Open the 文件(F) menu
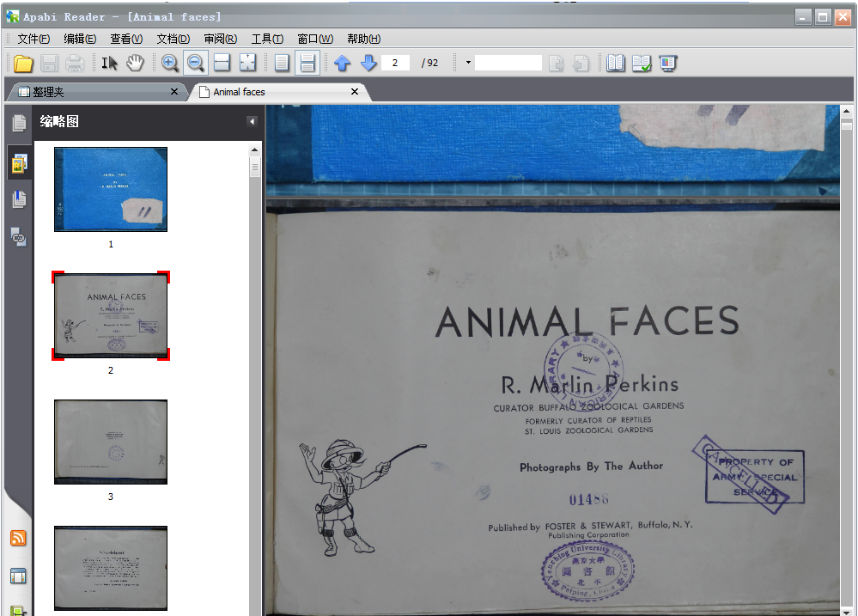Viewport: 858px width, 616px height. point(34,39)
